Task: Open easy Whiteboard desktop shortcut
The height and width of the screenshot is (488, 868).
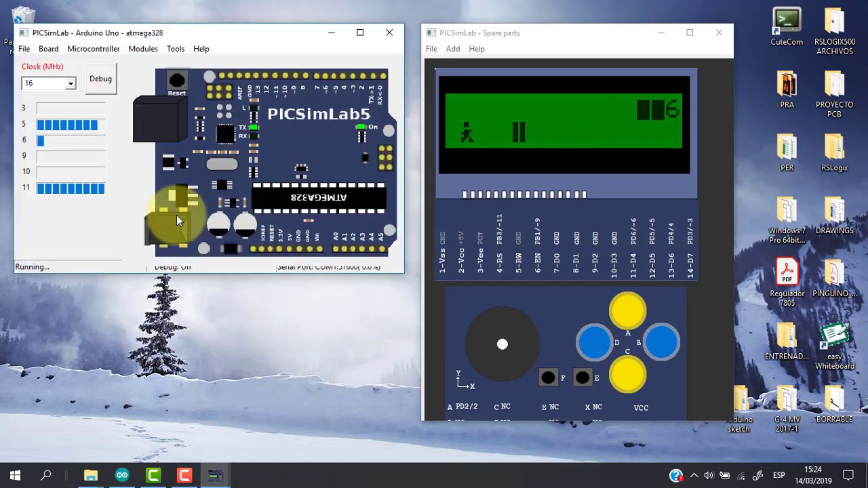Action: click(834, 346)
